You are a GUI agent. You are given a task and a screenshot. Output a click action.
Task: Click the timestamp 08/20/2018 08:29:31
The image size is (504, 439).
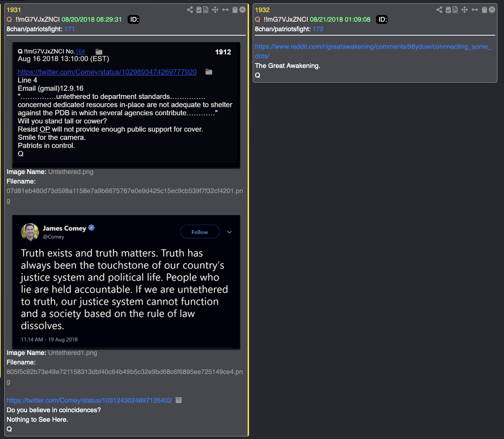(92, 19)
